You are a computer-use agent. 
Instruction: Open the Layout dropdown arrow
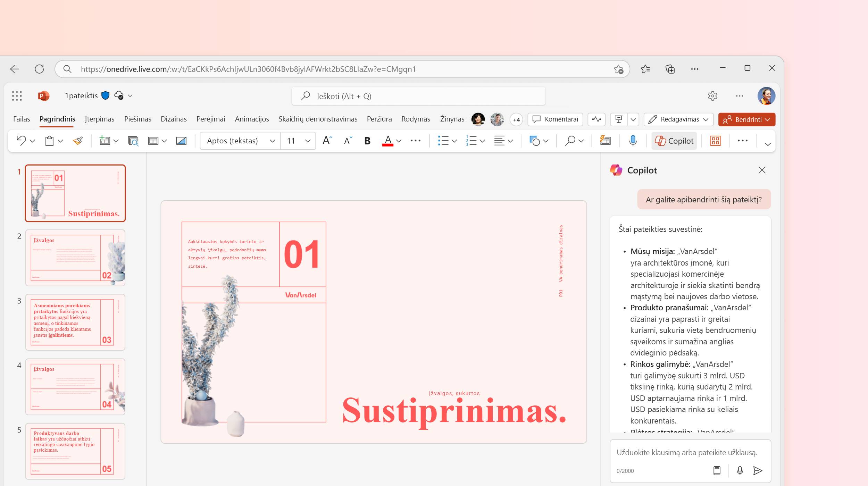pyautogui.click(x=164, y=141)
